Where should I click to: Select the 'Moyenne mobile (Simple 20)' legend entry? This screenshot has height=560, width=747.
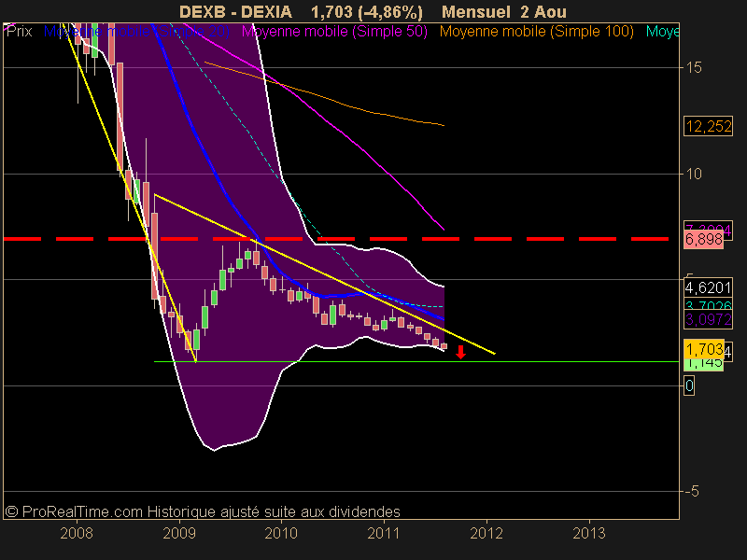coord(136,32)
